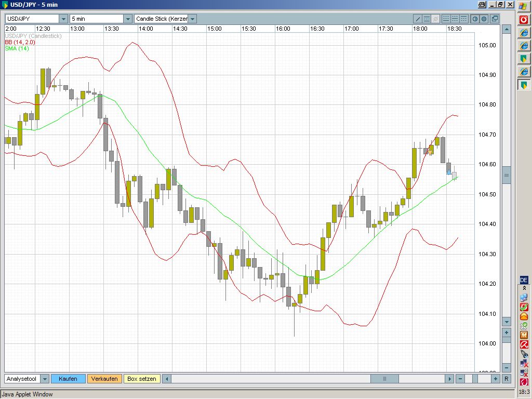Click the greyed-out average symbol icon
Image resolution: width=532 pixels, height=399 pixels.
coord(435,19)
